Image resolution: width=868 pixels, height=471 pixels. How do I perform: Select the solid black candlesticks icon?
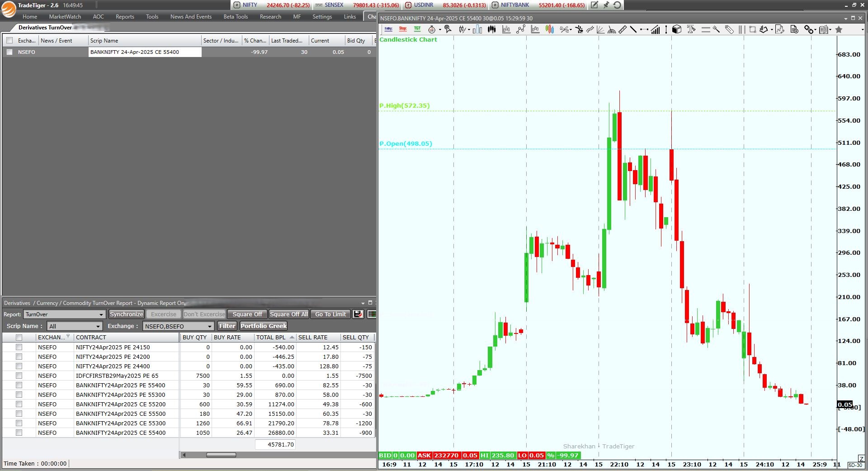click(491, 29)
